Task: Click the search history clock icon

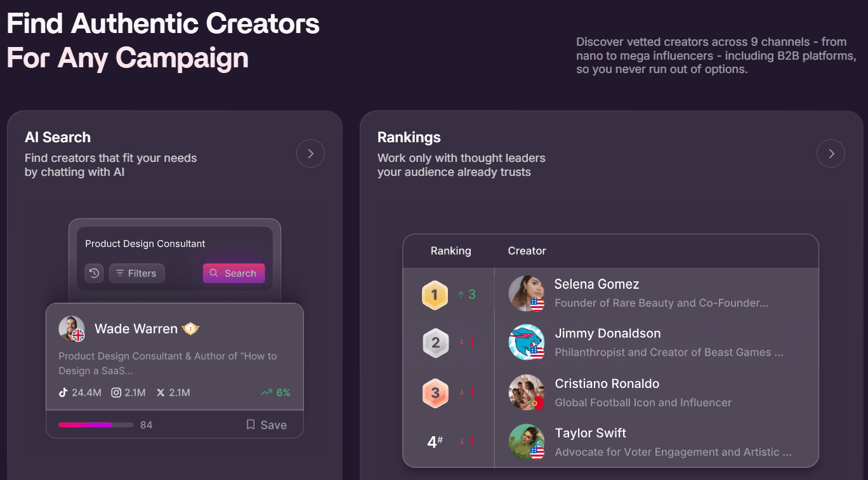Action: click(x=94, y=273)
